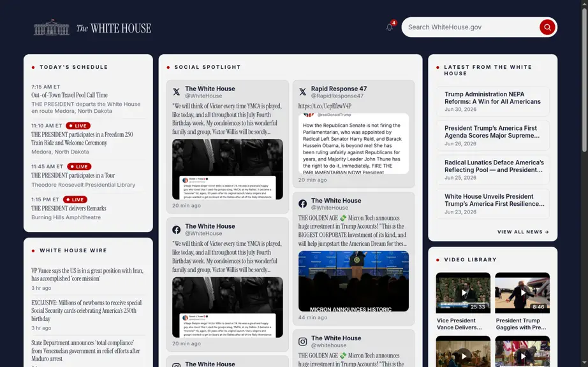Click the Latest From The White House heading

click(488, 70)
